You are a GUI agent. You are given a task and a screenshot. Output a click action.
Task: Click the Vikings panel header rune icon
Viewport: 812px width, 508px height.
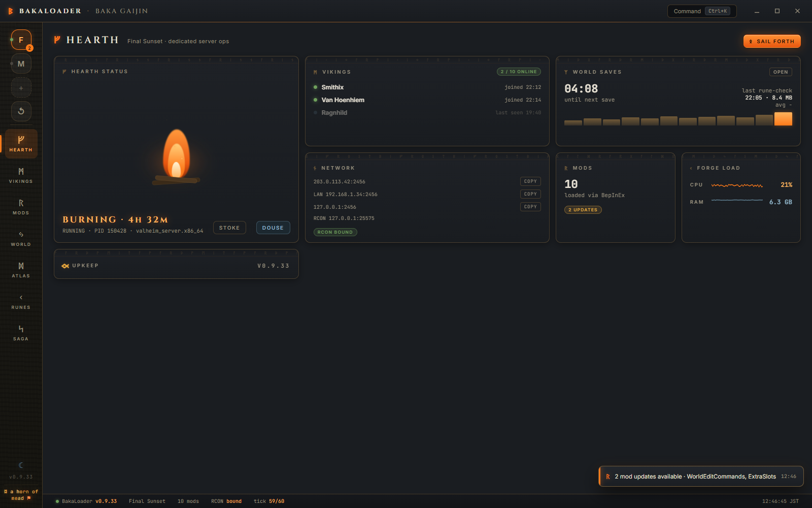tap(316, 72)
